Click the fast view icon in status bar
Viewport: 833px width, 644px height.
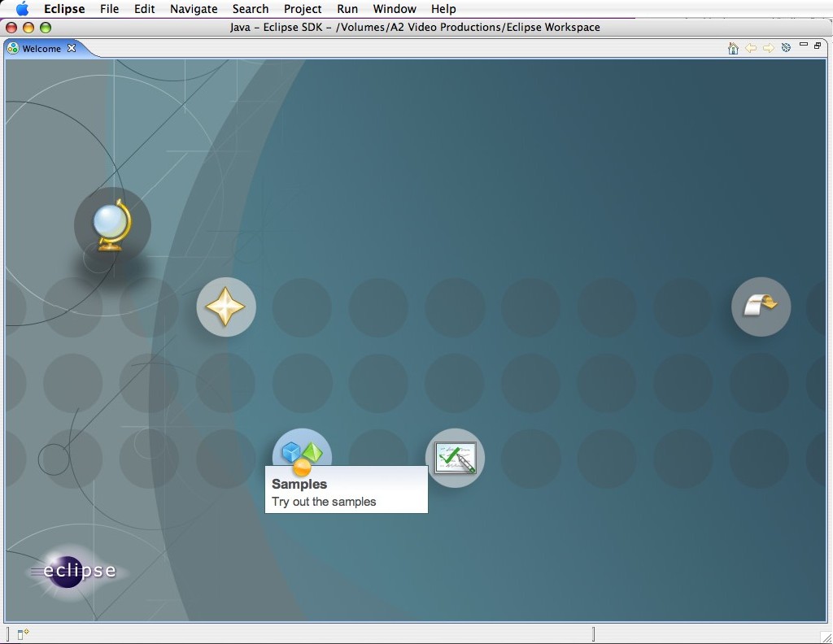(x=23, y=634)
